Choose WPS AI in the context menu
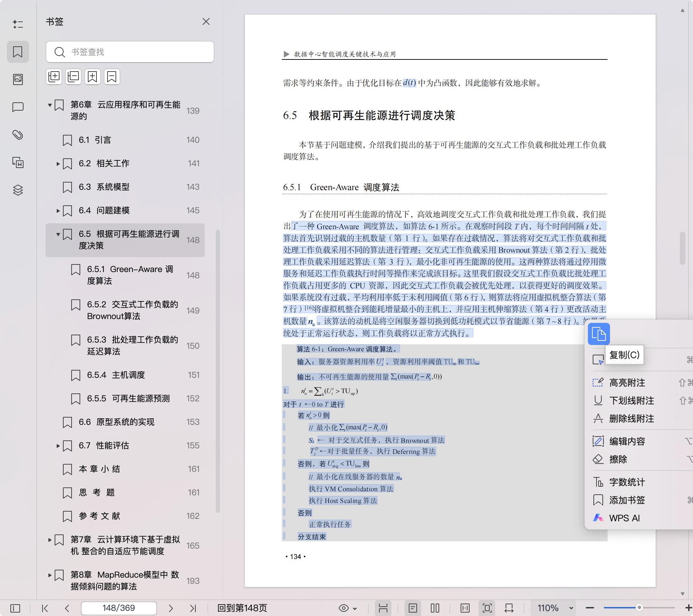The width and height of the screenshot is (693, 616). coord(625,518)
